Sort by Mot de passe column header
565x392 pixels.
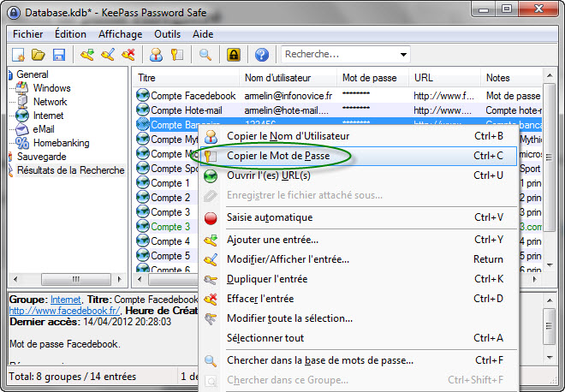pos(372,78)
